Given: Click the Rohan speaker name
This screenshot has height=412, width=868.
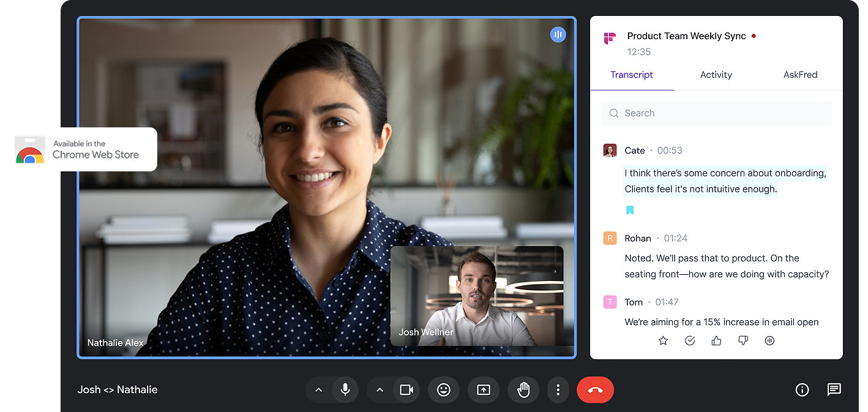Looking at the screenshot, I should coord(638,238).
